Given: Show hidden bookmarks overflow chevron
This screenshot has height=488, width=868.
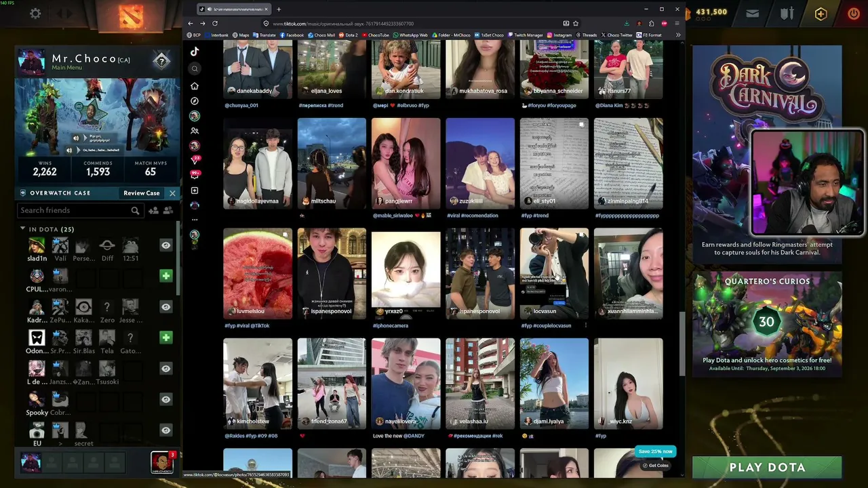Looking at the screenshot, I should click(x=677, y=35).
